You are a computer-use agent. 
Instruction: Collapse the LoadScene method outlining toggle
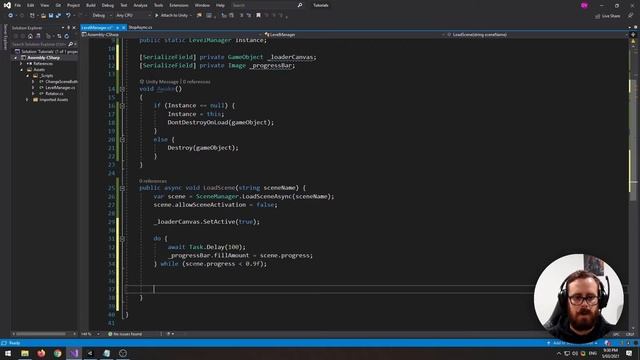(122, 188)
